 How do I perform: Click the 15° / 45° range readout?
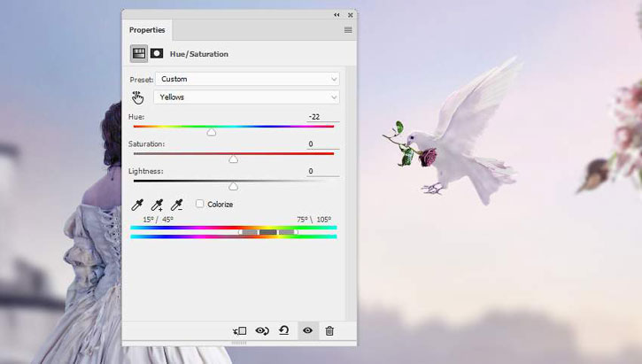point(158,220)
